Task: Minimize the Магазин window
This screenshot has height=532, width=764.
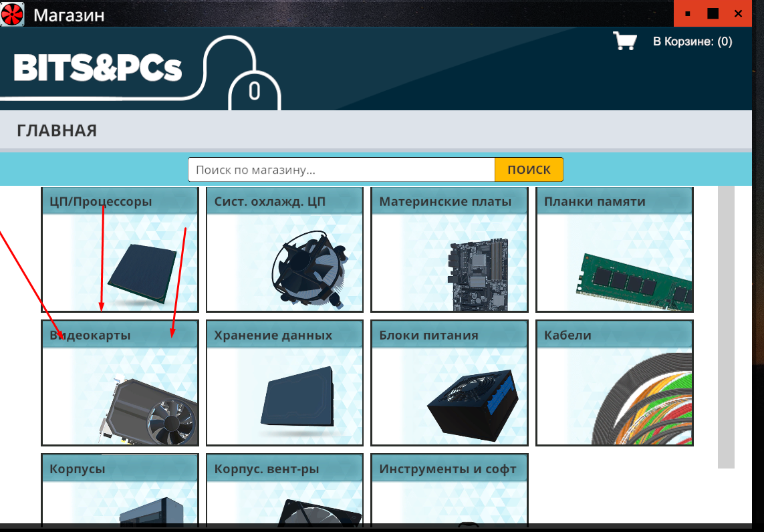Action: 688,13
